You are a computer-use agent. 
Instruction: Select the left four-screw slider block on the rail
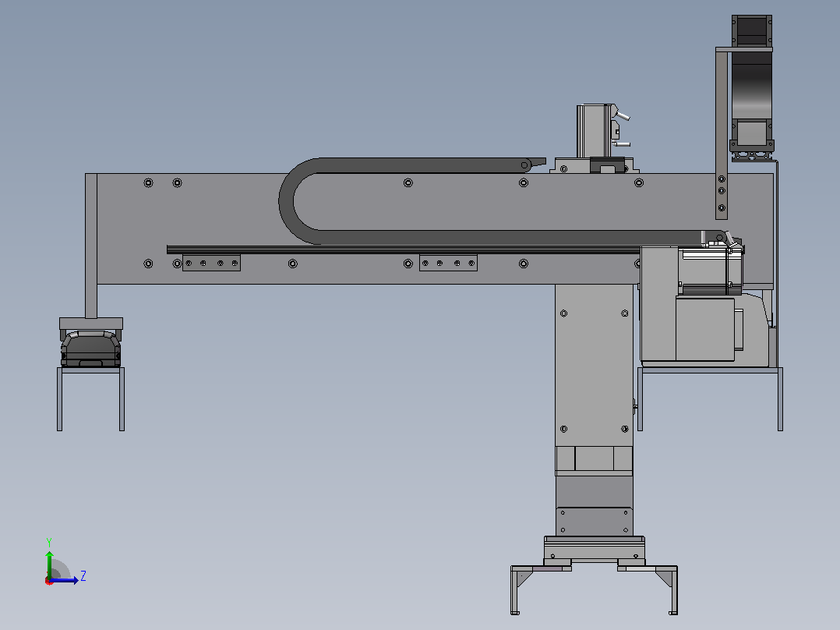click(x=212, y=264)
